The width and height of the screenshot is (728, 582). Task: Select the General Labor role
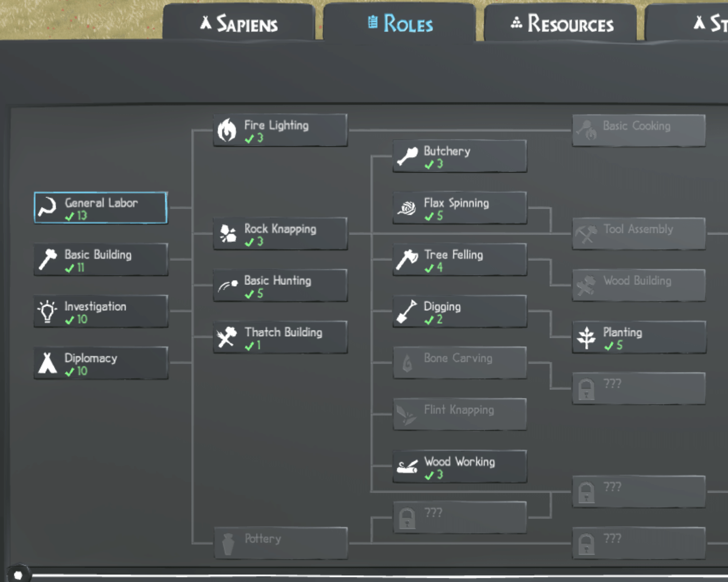(x=101, y=208)
